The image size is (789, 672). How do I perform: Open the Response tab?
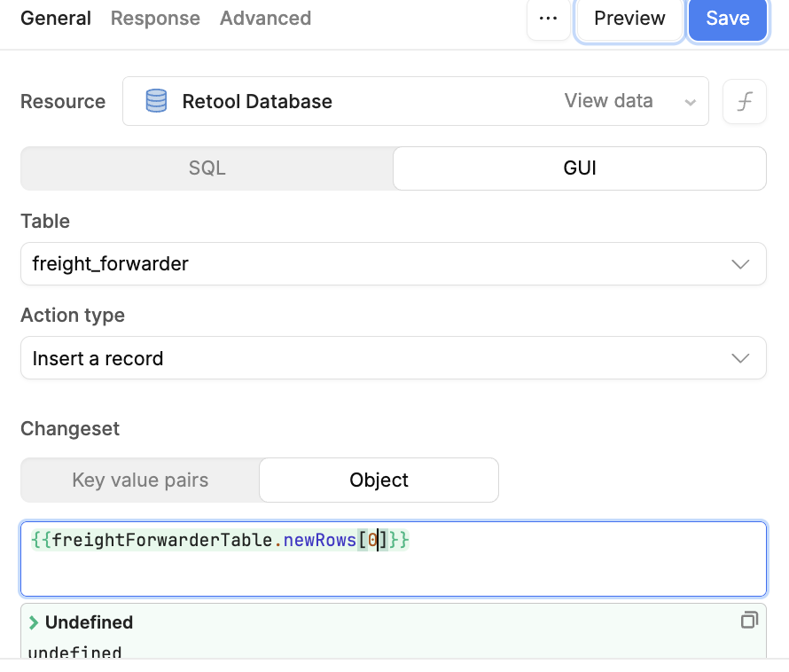[155, 19]
